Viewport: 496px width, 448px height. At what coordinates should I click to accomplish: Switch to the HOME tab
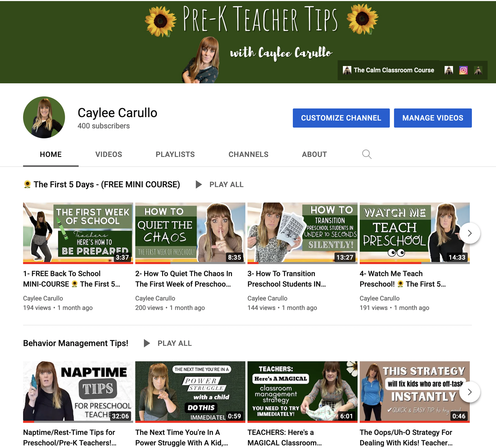tap(51, 155)
